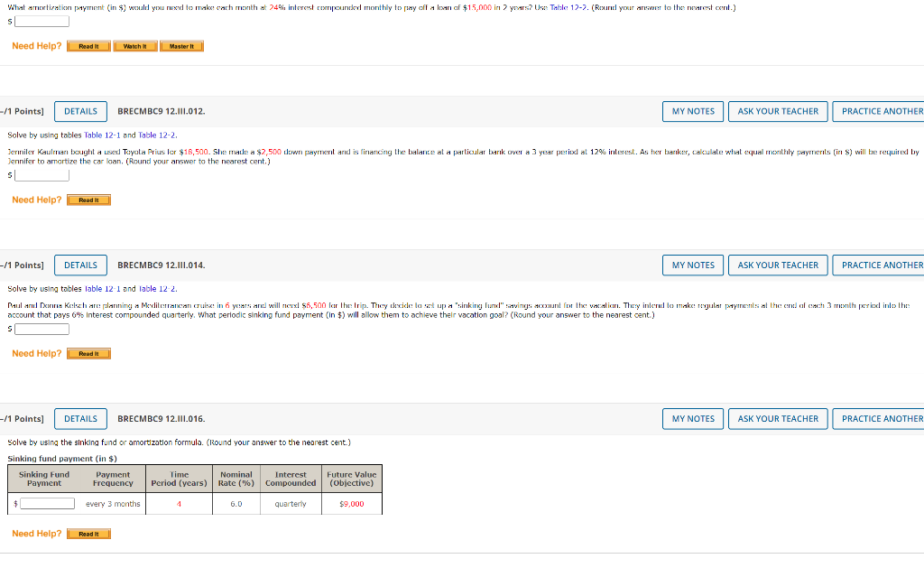Screen dimensions: 924x568
Task: Click PRACTICE ANOTHER for question 12.III.016
Action: (880, 419)
